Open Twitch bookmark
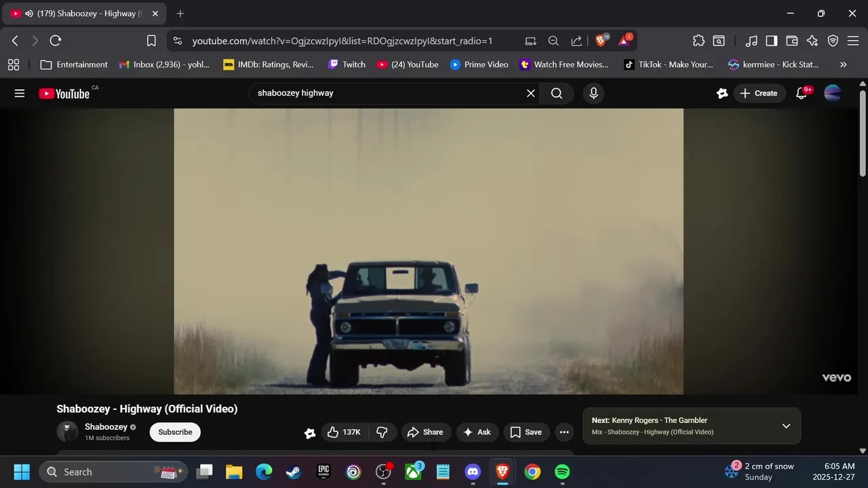This screenshot has width=868, height=488. (347, 64)
